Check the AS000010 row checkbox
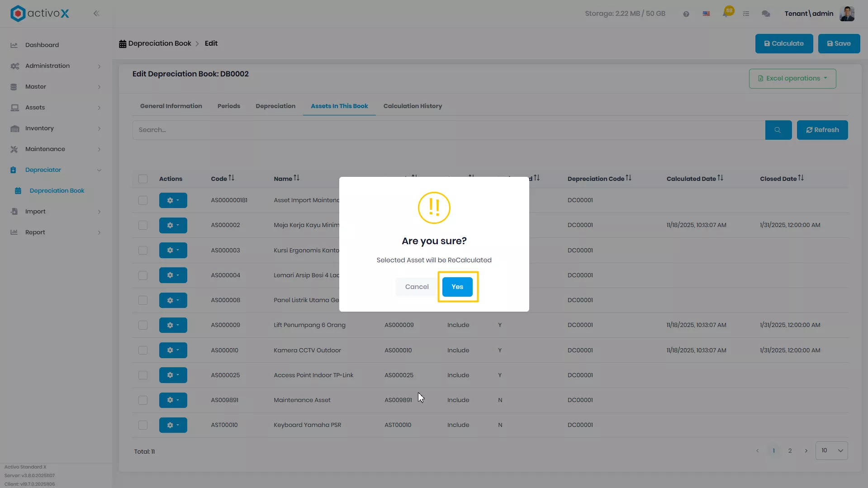 pyautogui.click(x=143, y=350)
